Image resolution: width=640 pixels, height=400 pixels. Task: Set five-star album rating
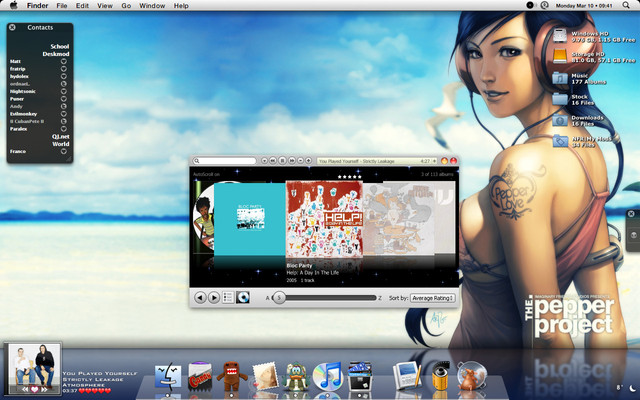tap(350, 177)
